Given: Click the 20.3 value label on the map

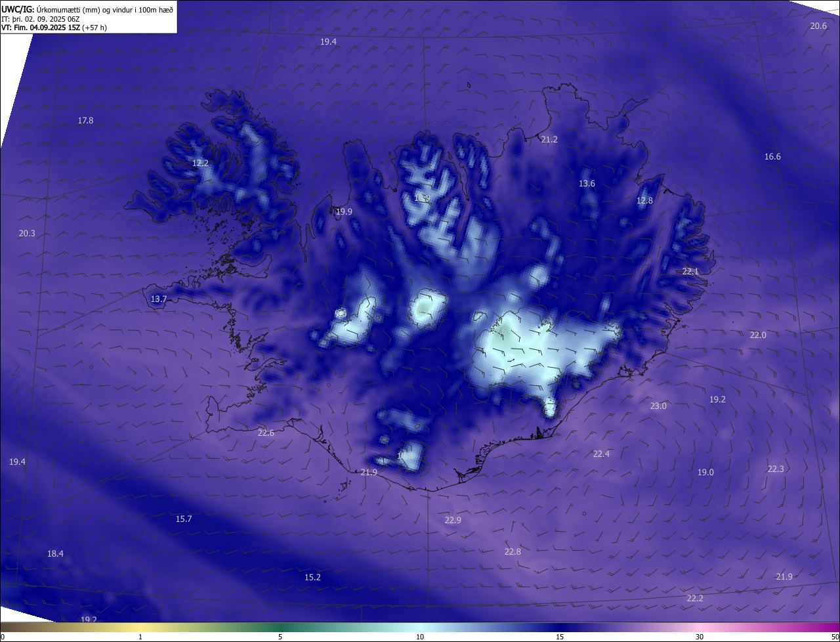Looking at the screenshot, I should click(27, 234).
